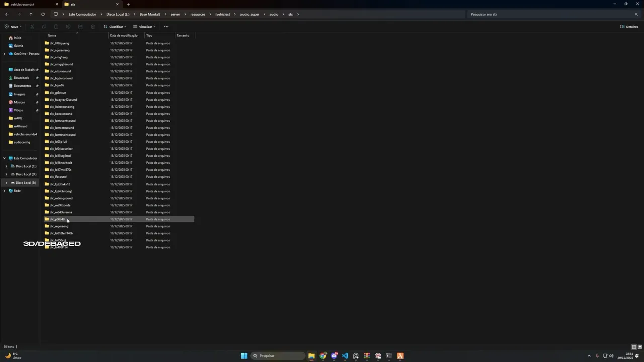Open the notifications bell in the tray

coord(637,356)
